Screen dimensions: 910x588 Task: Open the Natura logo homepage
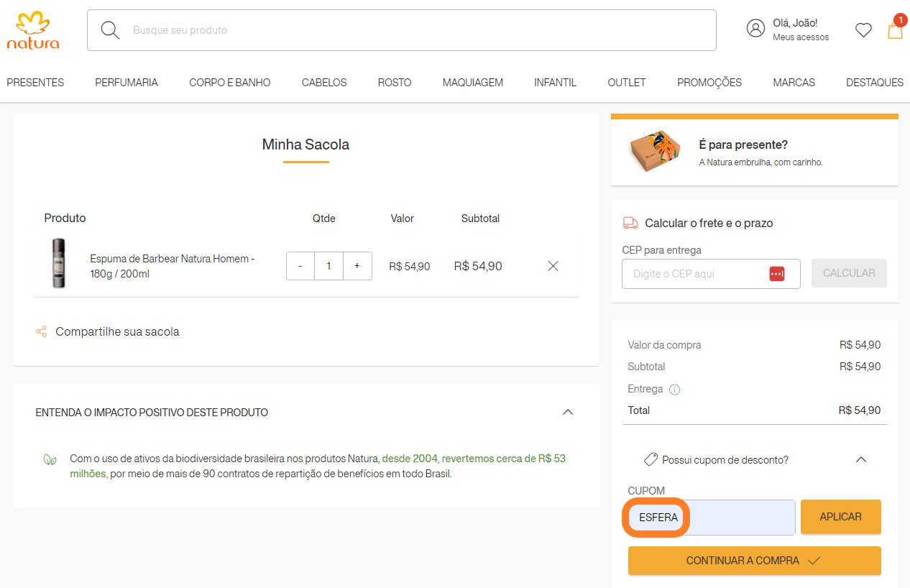(33, 30)
